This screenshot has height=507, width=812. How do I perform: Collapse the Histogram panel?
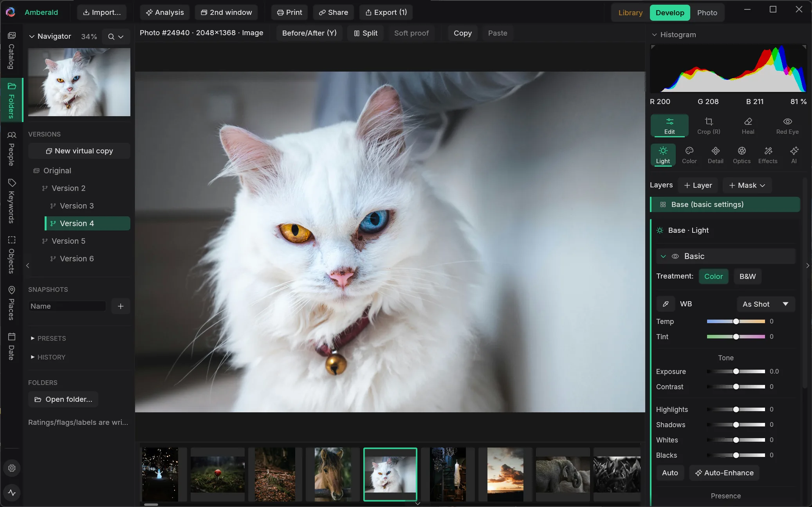click(x=654, y=34)
